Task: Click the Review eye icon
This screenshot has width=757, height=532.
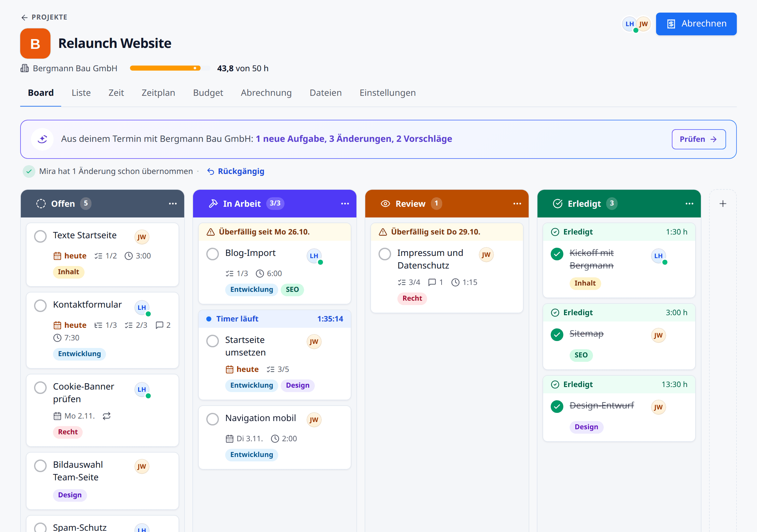Action: (385, 204)
